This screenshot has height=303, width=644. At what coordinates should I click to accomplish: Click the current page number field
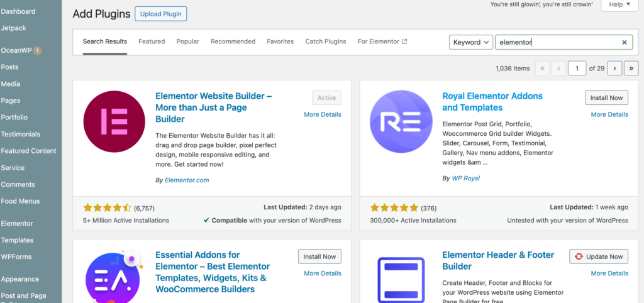(x=576, y=68)
